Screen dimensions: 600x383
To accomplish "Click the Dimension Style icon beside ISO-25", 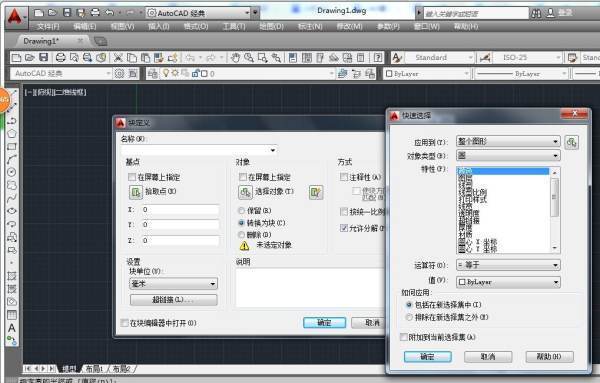I will 485,58.
